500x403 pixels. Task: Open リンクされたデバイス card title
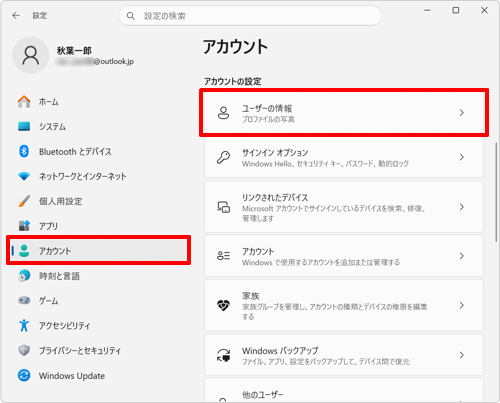click(x=275, y=197)
